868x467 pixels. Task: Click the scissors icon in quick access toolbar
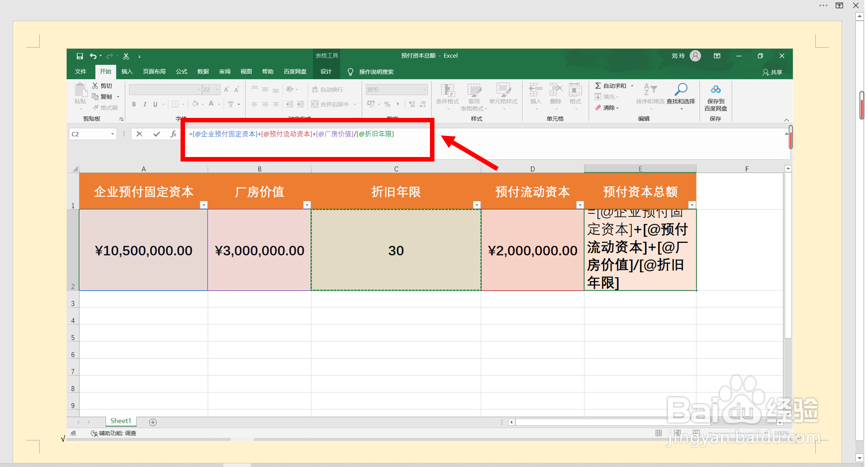[126, 56]
